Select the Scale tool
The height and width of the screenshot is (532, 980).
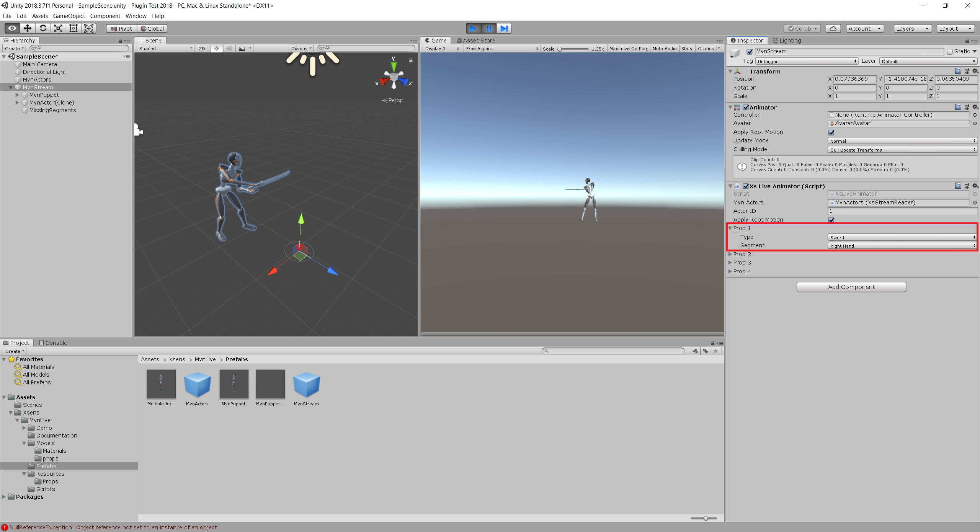tap(58, 28)
